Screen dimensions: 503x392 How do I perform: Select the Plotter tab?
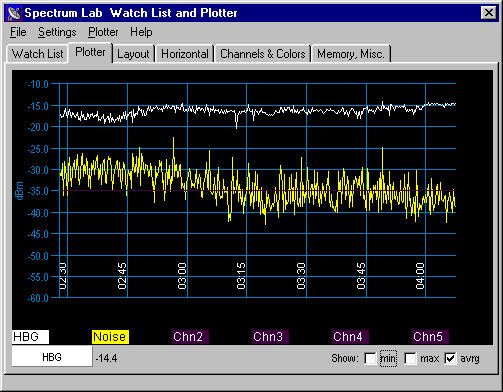click(x=90, y=52)
